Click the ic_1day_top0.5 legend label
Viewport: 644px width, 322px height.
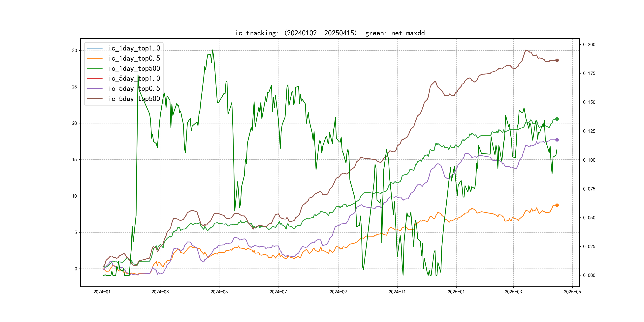(x=134, y=58)
